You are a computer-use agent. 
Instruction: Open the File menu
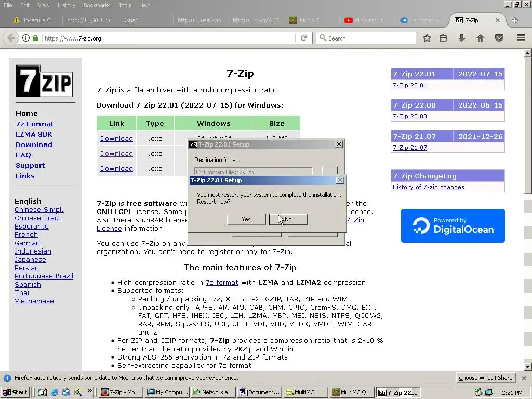point(7,5)
